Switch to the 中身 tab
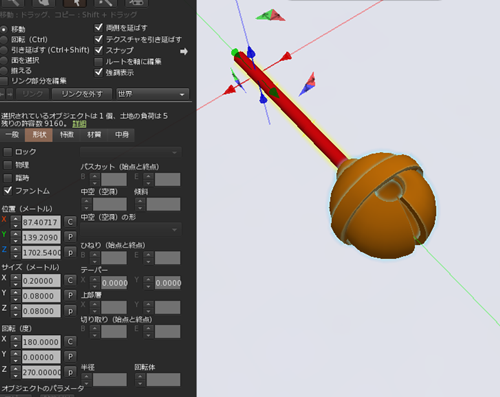 point(122,135)
